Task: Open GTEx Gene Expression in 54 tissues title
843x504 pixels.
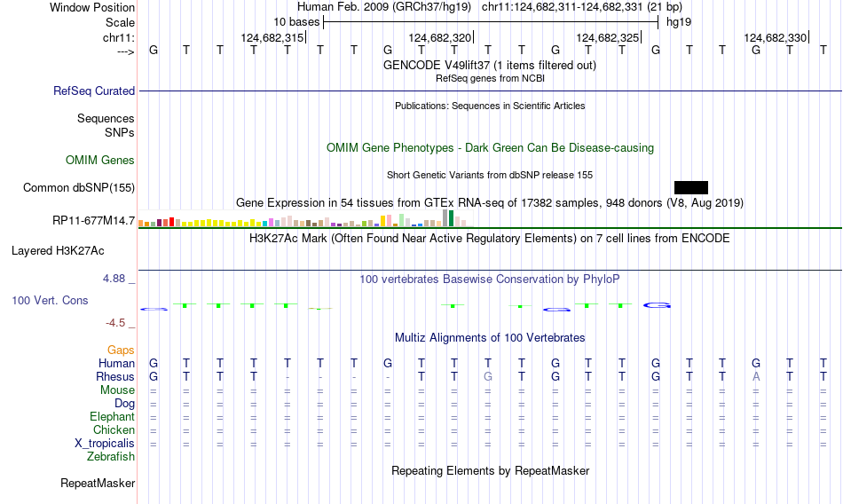Action: click(x=490, y=203)
